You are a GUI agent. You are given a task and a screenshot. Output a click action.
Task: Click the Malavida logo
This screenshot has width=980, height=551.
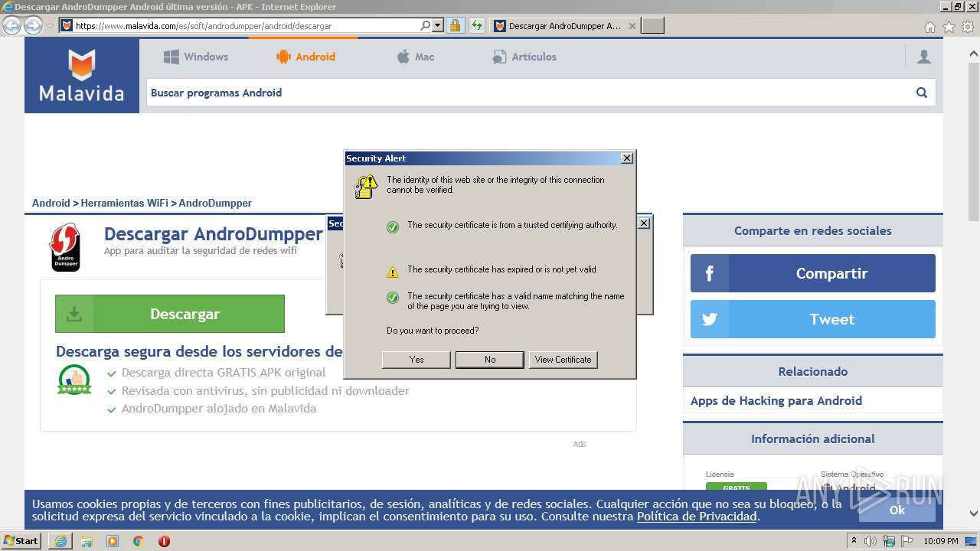[82, 76]
